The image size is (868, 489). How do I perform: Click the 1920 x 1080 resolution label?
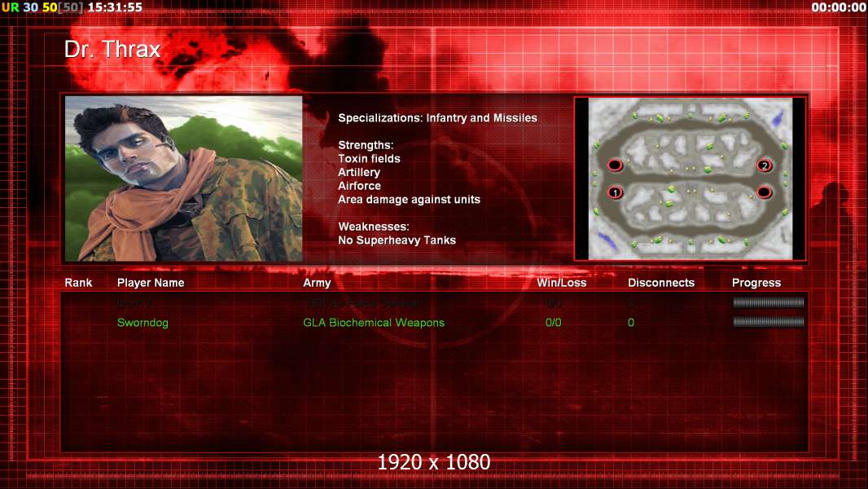(x=434, y=462)
